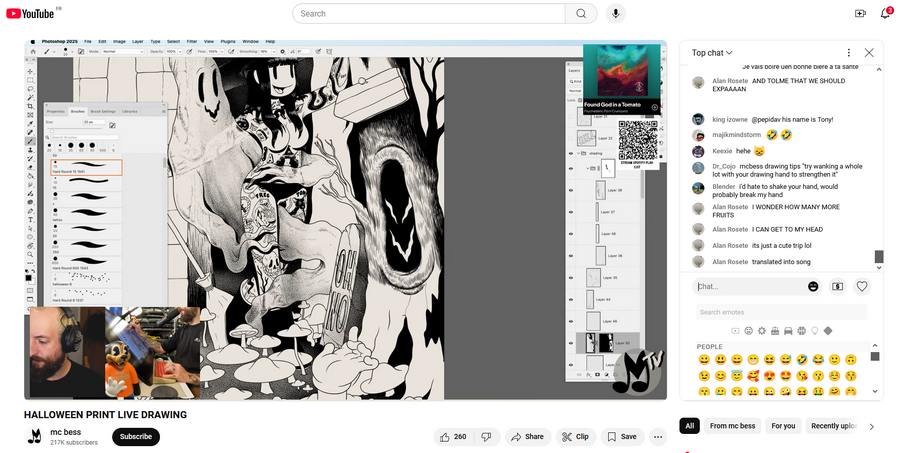Screen dimensions: 900x453
Task: Close the live chat panel
Action: tap(869, 53)
